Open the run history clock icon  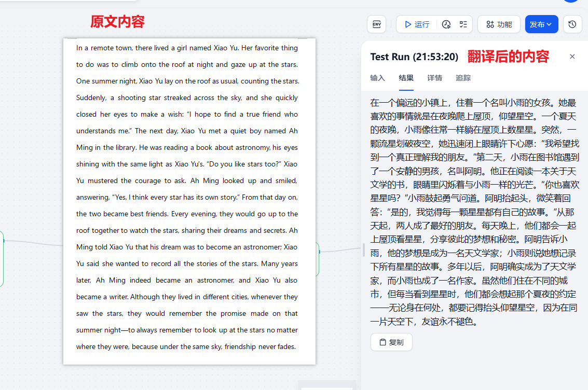pos(446,24)
